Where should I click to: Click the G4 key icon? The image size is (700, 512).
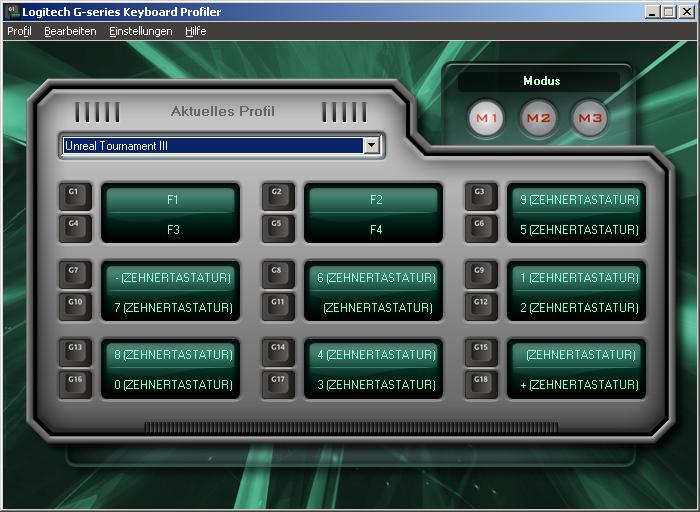coord(75,228)
